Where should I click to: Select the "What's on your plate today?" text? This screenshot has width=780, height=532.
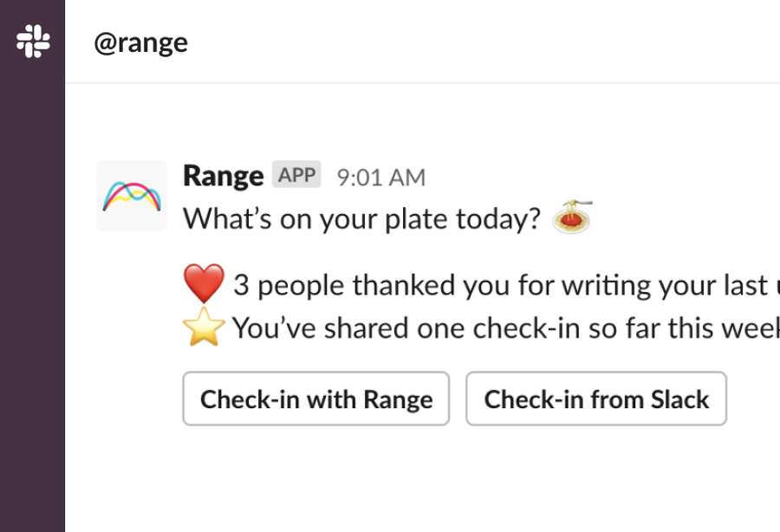[361, 218]
